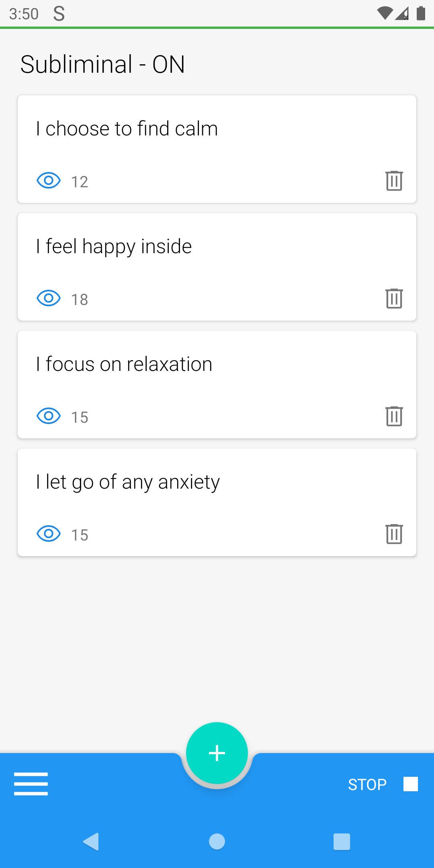Toggle eye icon on 'I let go of any anxiety'
This screenshot has height=868, width=434.
(49, 534)
